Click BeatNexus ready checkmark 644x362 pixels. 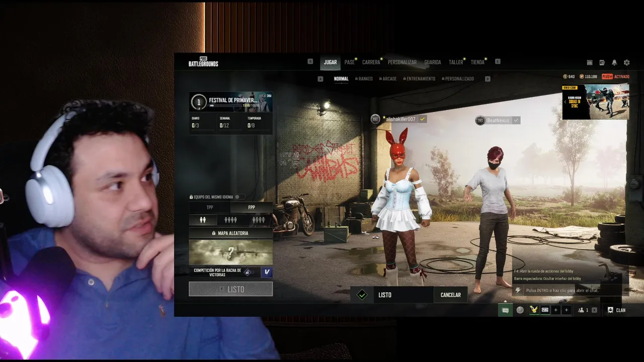tap(516, 120)
